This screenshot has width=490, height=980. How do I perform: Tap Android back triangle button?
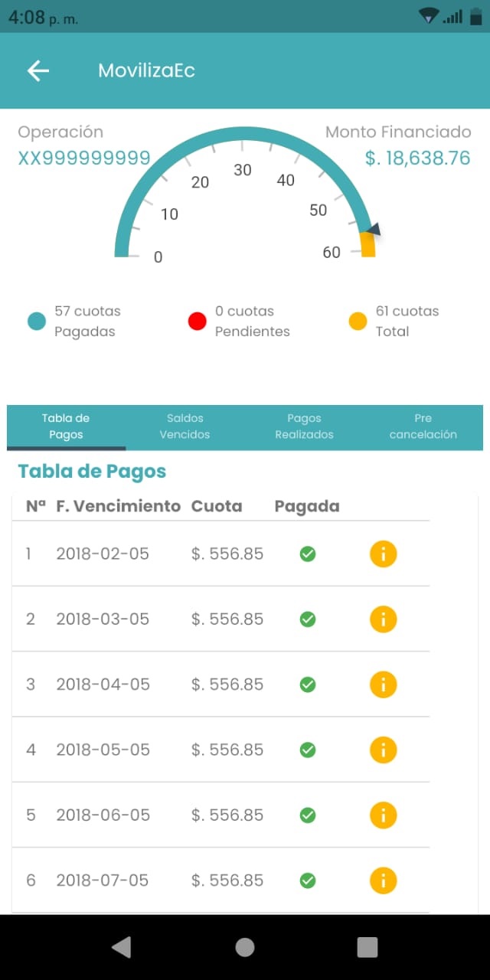[122, 948]
